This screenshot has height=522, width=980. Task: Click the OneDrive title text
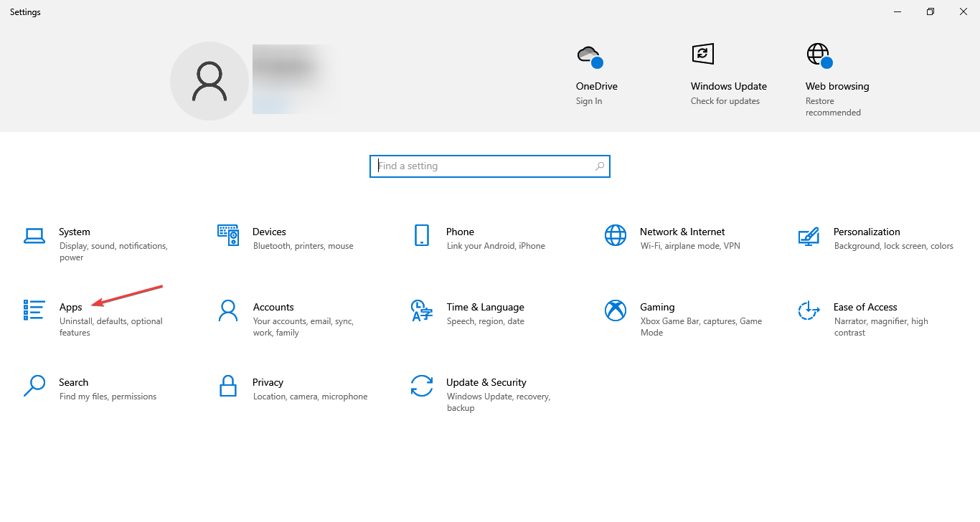tap(597, 86)
